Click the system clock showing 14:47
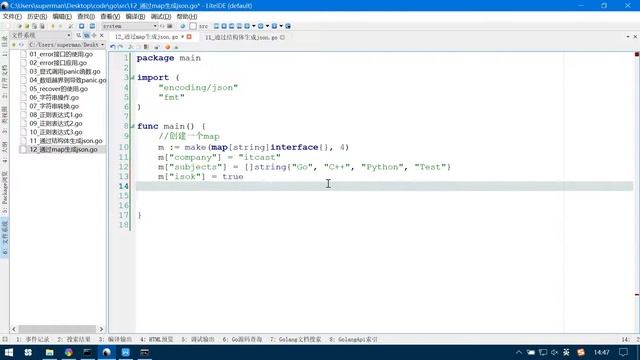640x360 pixels. pos(602,352)
